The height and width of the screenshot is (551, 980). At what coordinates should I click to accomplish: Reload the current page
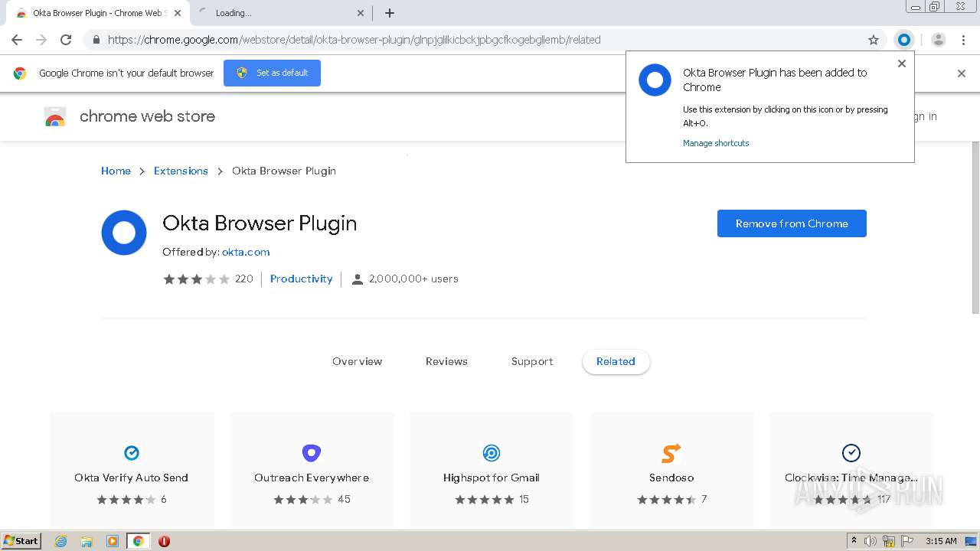pyautogui.click(x=66, y=40)
